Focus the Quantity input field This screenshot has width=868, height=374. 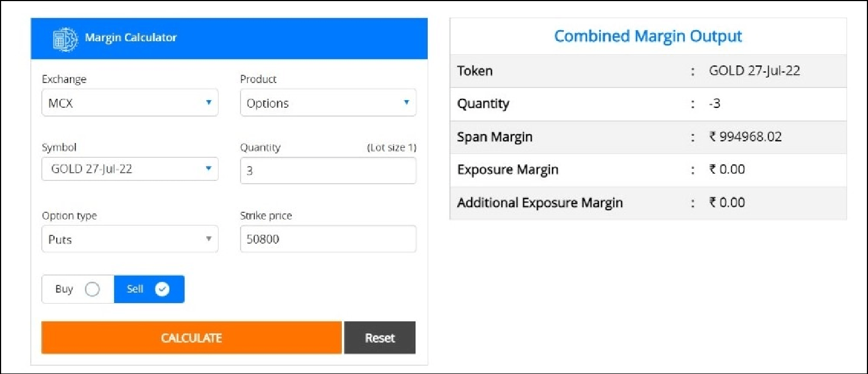point(328,170)
